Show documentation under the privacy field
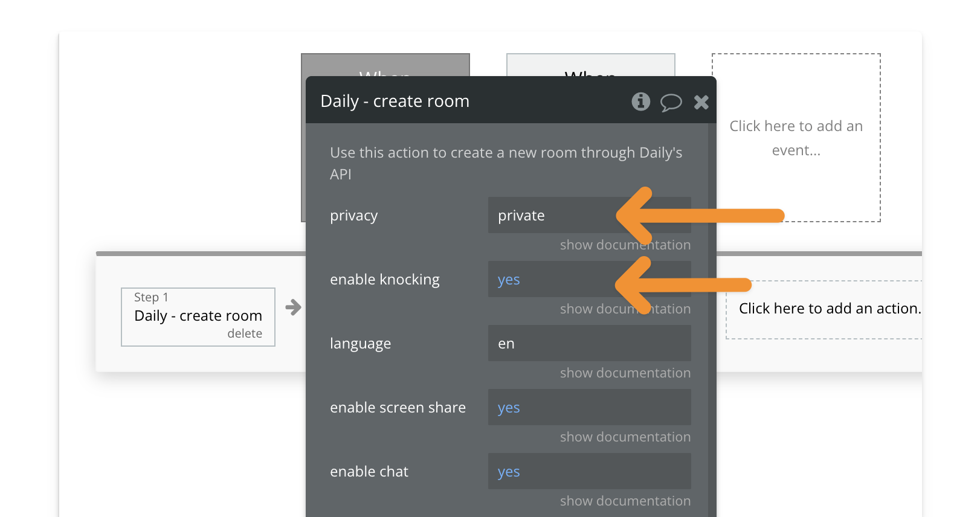980x517 pixels. (625, 245)
